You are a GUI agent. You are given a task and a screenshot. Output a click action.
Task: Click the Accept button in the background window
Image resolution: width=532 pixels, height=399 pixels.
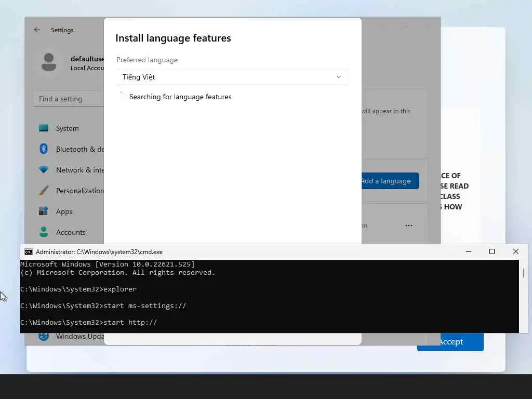[x=450, y=342]
